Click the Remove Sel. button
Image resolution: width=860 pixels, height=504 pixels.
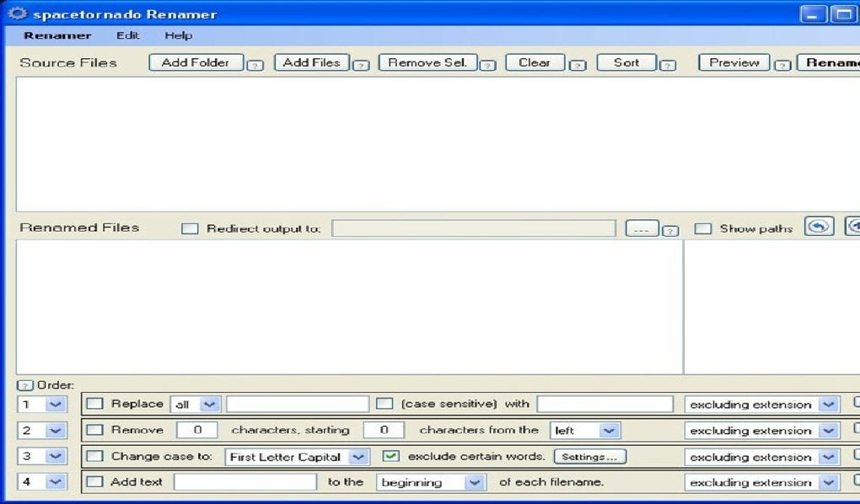(427, 62)
